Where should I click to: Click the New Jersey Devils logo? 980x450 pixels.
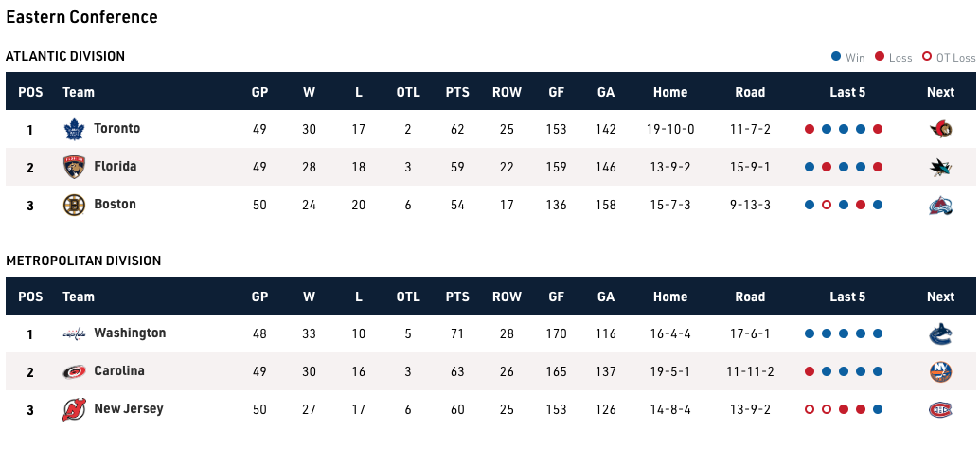coord(74,409)
